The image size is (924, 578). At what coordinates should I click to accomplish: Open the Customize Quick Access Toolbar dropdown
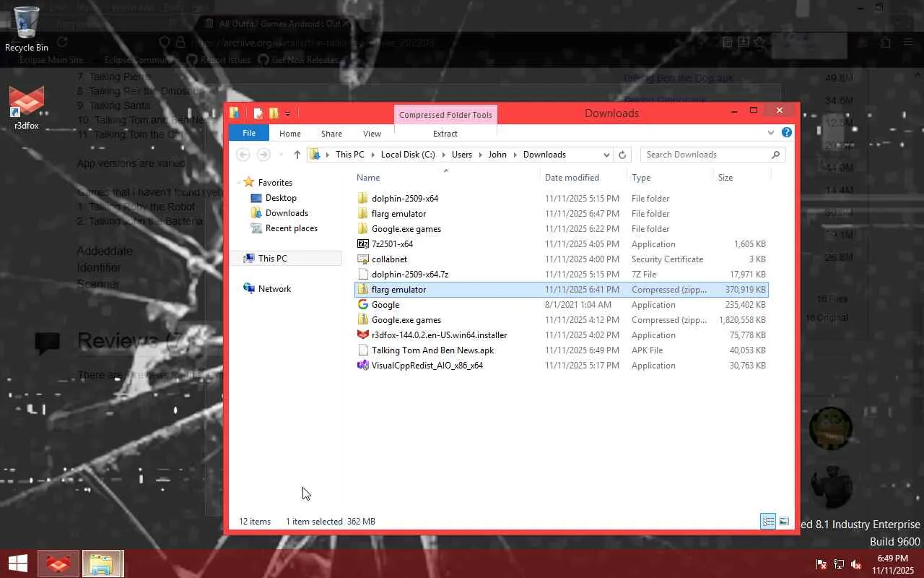tap(287, 113)
